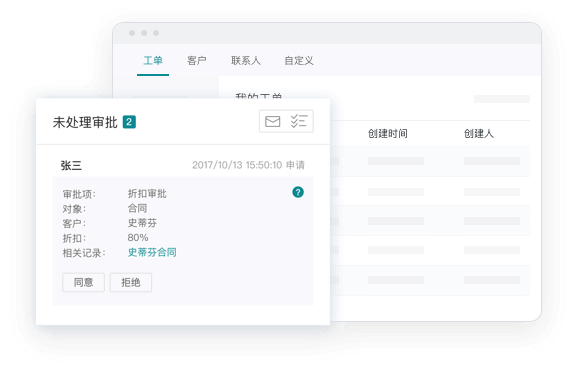The width and height of the screenshot is (572, 373).
Task: Click the customer value 史蒂芬
Action: [x=142, y=223]
